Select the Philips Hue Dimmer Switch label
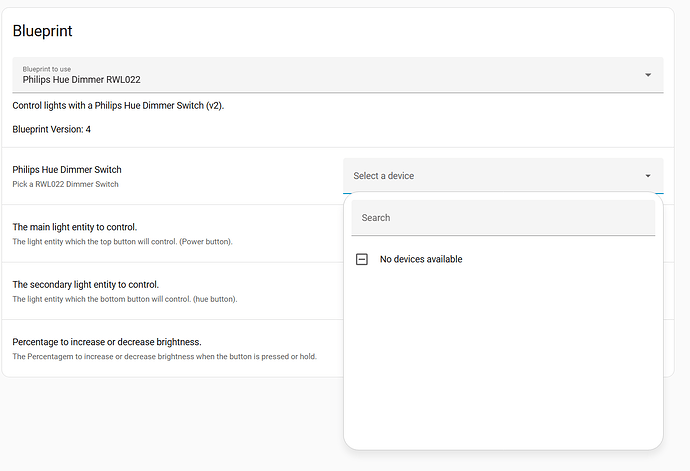The height and width of the screenshot is (471, 690). tap(67, 169)
